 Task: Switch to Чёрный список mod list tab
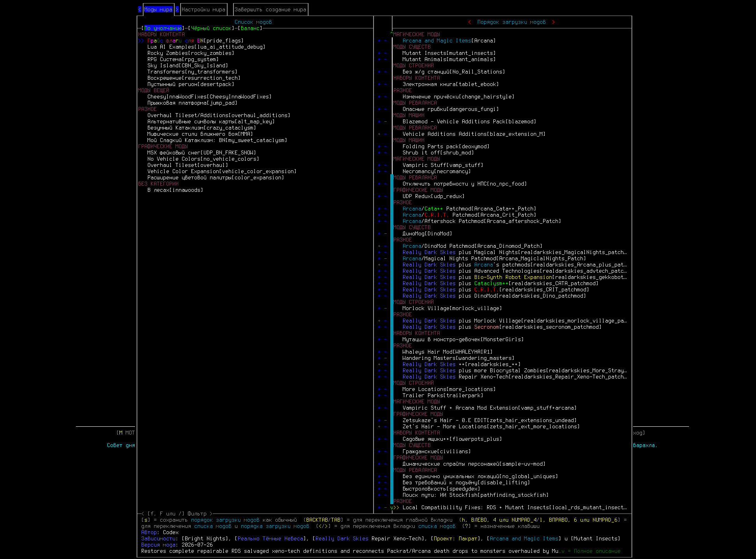(211, 28)
